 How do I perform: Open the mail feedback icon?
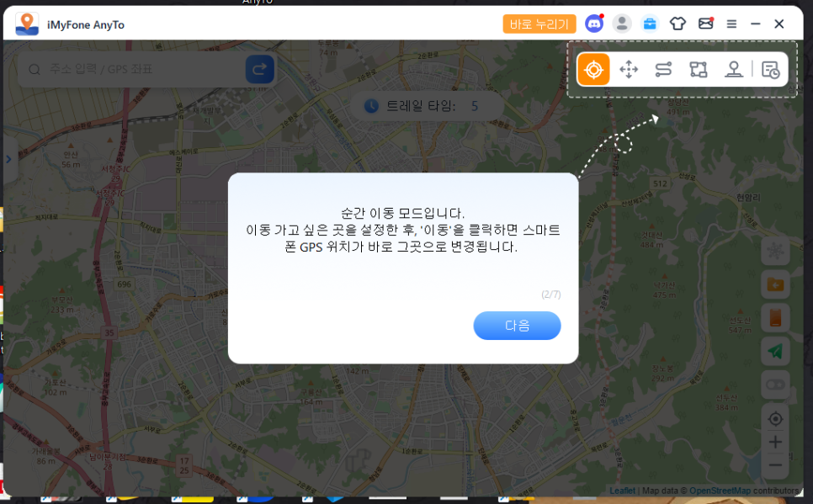point(705,24)
